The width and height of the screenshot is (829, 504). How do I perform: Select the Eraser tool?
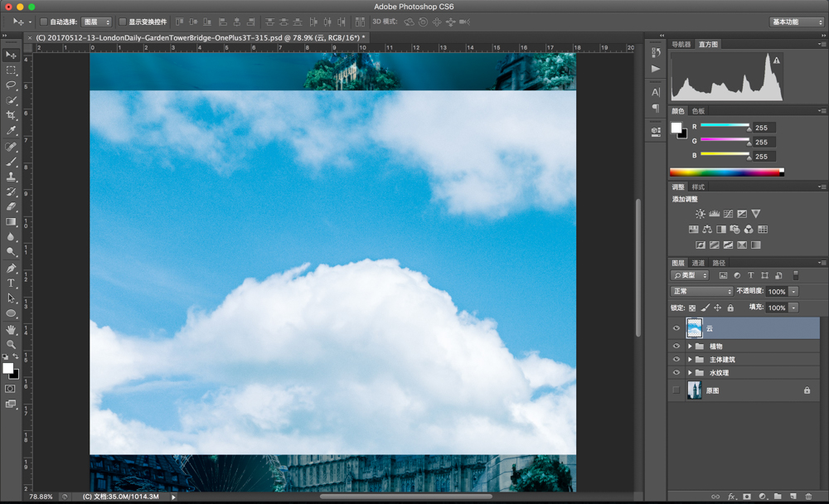click(11, 206)
